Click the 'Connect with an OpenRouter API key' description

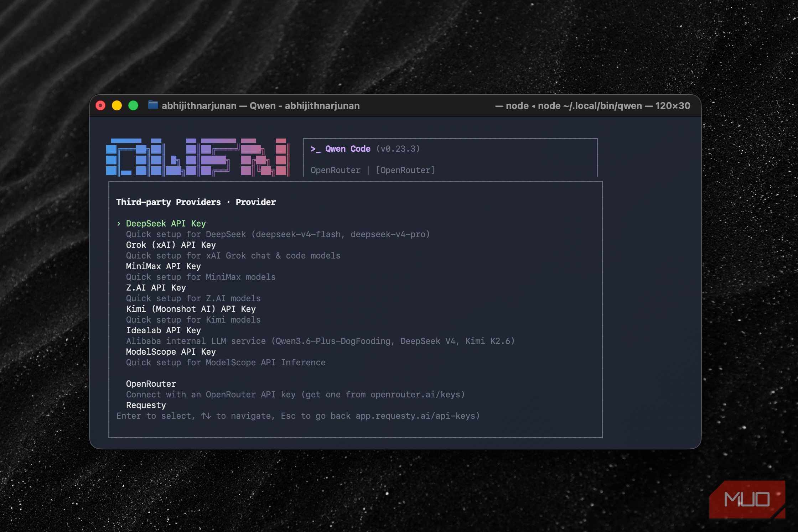click(295, 395)
